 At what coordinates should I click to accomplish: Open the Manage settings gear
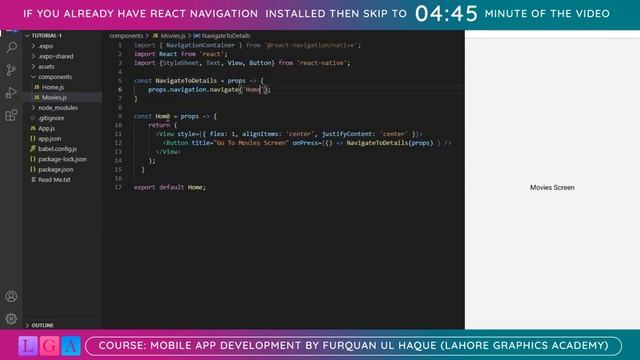pyautogui.click(x=11, y=319)
